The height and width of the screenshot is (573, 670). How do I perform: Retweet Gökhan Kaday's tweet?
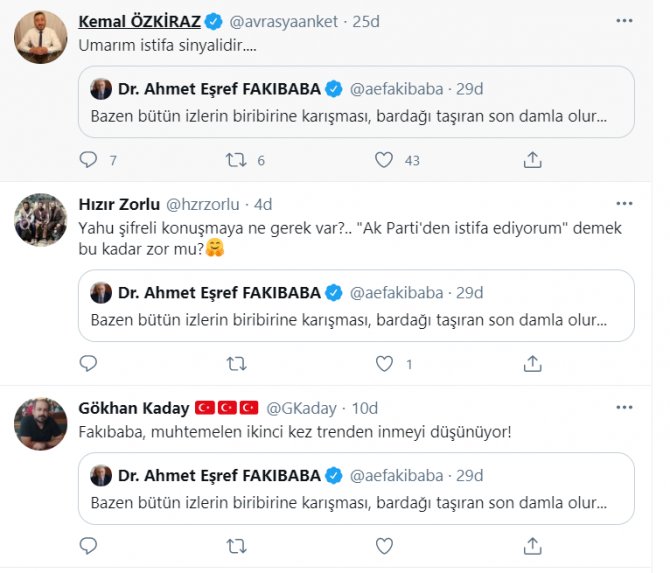[236, 546]
